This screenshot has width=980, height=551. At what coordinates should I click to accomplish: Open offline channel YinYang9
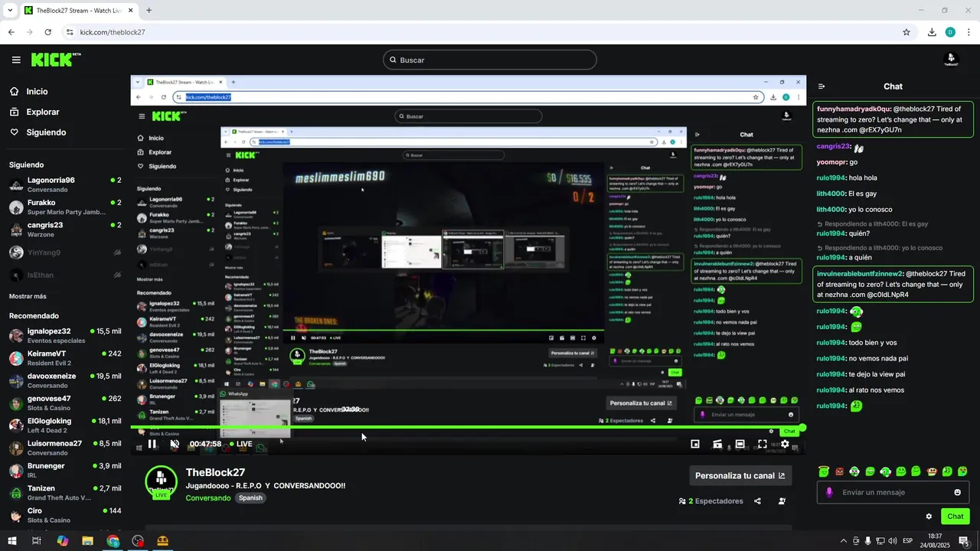tap(65, 253)
